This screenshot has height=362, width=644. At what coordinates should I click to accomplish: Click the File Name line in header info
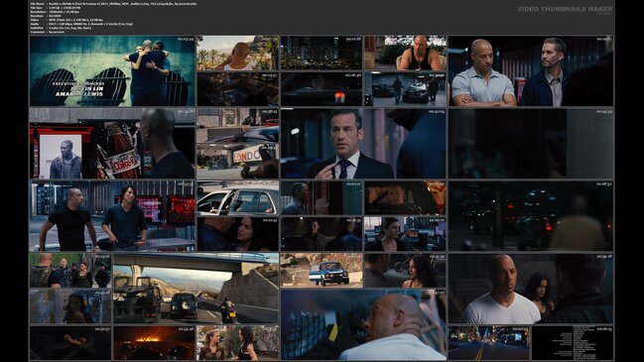[114, 4]
